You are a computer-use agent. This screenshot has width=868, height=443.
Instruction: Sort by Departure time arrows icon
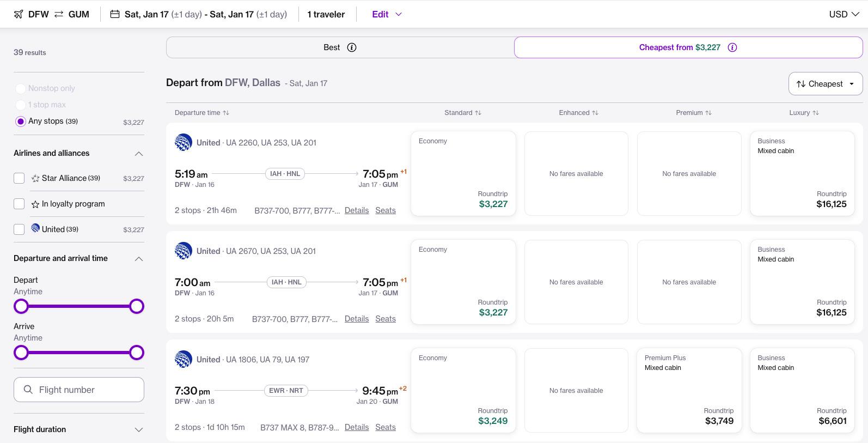pyautogui.click(x=226, y=113)
